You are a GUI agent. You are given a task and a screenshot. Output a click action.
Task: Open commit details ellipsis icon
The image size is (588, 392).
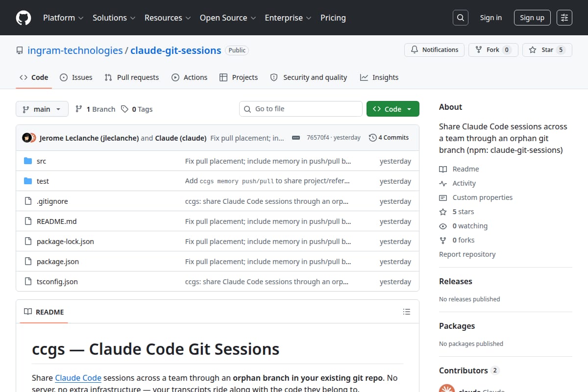[x=295, y=138]
